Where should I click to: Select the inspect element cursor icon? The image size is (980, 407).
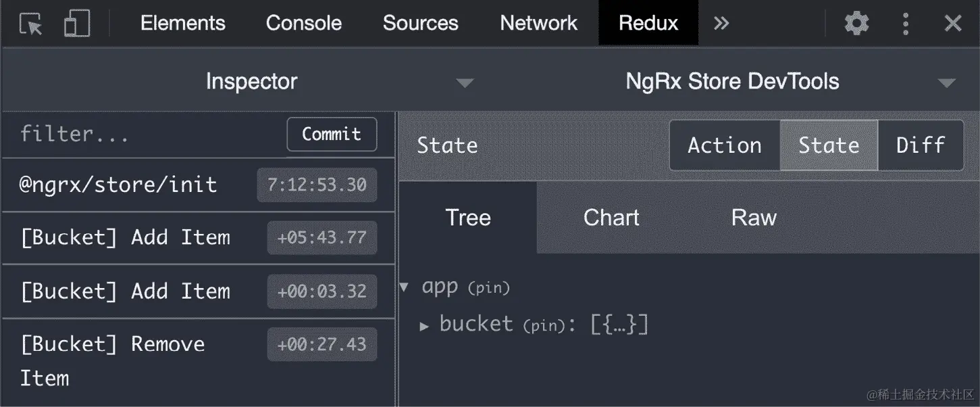[x=29, y=22]
